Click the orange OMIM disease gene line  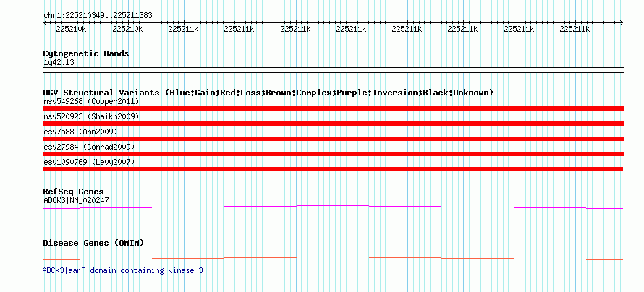pyautogui.click(x=333, y=258)
